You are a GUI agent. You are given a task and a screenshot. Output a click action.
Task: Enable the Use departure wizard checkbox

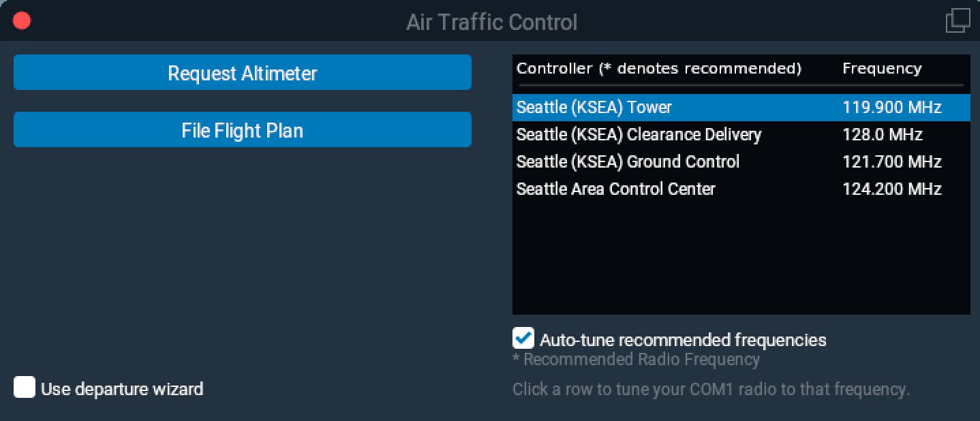[25, 388]
